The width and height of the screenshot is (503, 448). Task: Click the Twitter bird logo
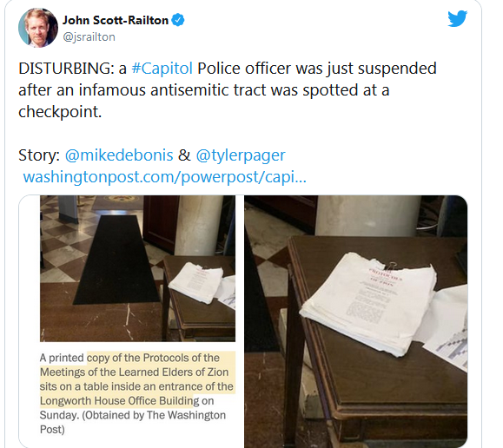coord(458,18)
